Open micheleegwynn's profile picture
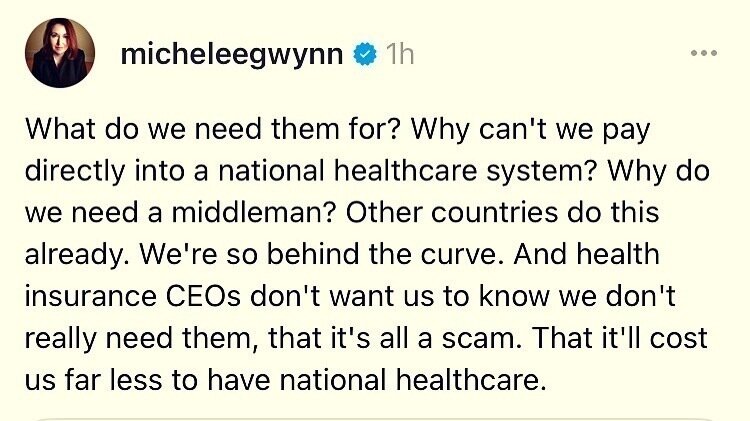 point(61,55)
